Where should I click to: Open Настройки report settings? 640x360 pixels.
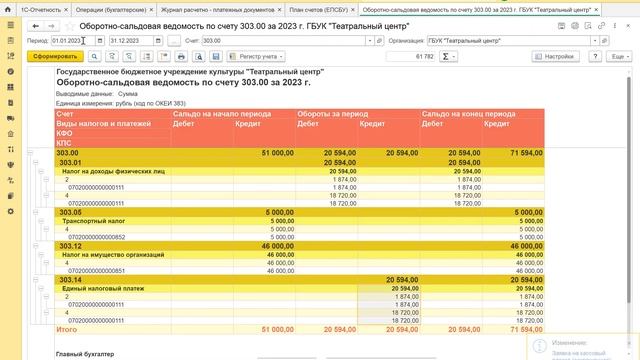coord(556,57)
